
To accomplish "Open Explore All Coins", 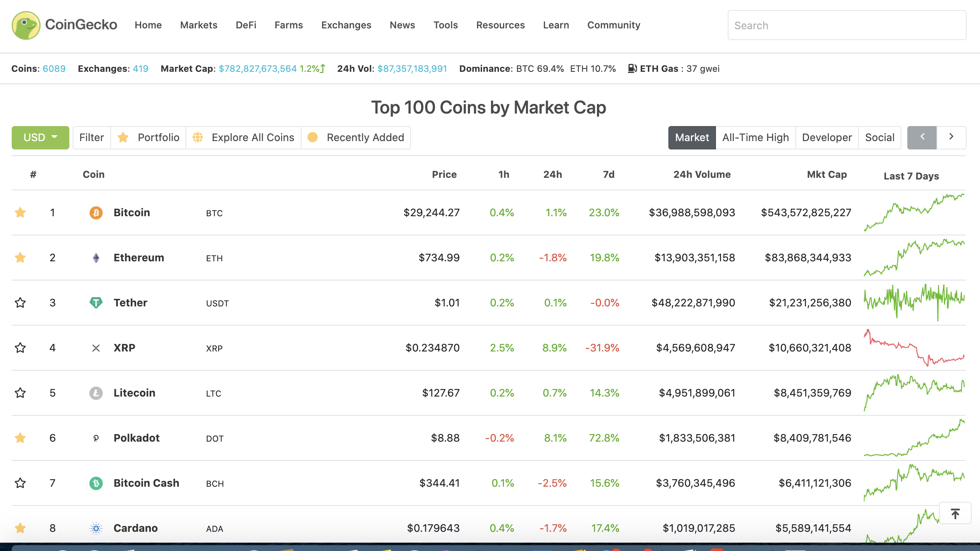I will (x=244, y=138).
